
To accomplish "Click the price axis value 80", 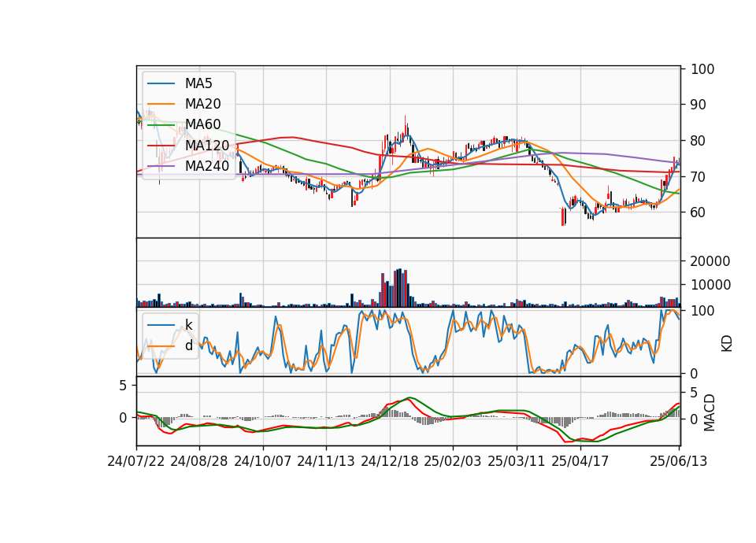I will (699, 141).
